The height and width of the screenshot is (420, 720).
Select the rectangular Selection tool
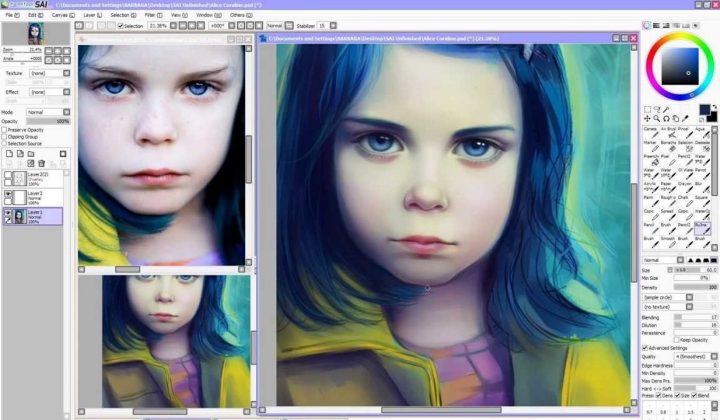click(x=647, y=109)
